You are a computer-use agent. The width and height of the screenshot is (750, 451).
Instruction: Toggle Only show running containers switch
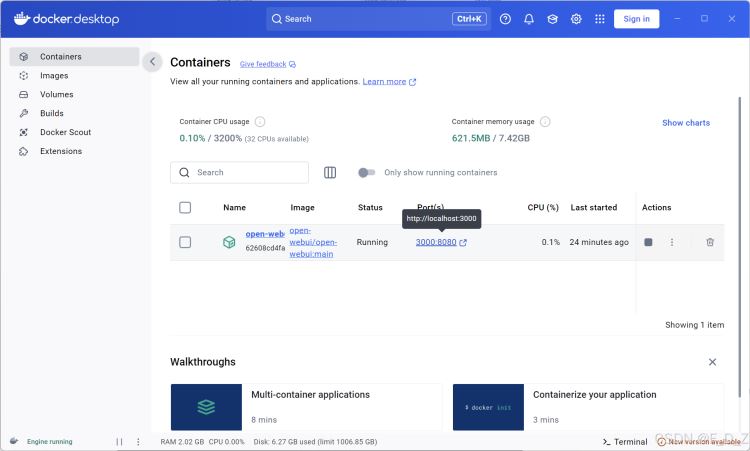click(x=366, y=173)
